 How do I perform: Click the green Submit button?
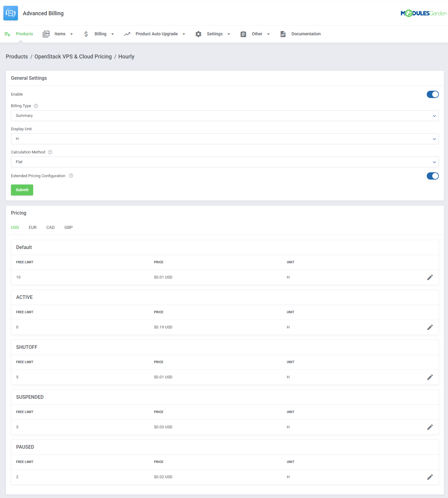(22, 190)
